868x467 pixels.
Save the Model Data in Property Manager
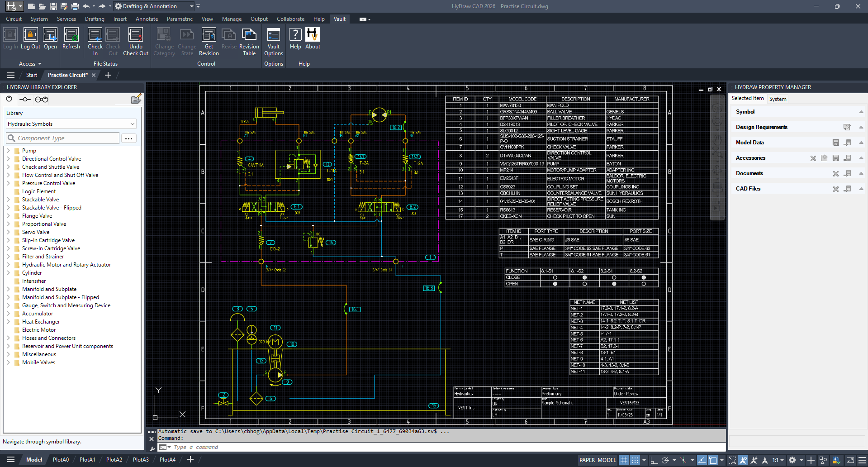point(836,143)
